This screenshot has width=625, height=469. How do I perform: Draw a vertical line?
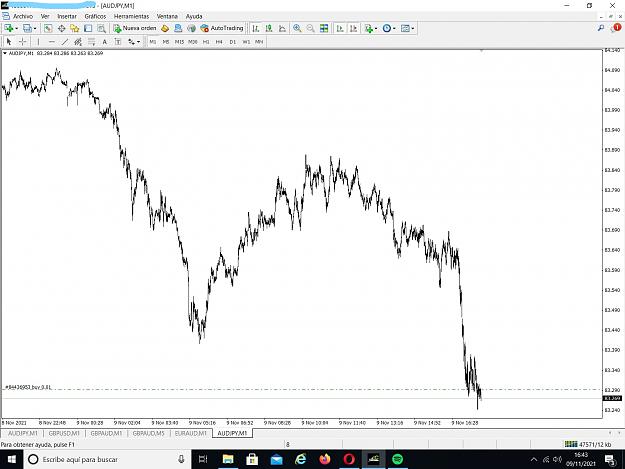pos(38,41)
